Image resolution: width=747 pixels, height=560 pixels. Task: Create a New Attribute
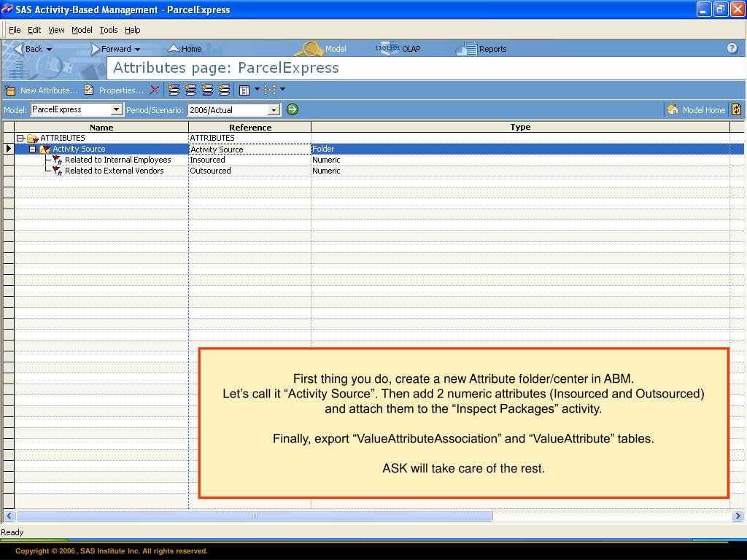(x=41, y=90)
